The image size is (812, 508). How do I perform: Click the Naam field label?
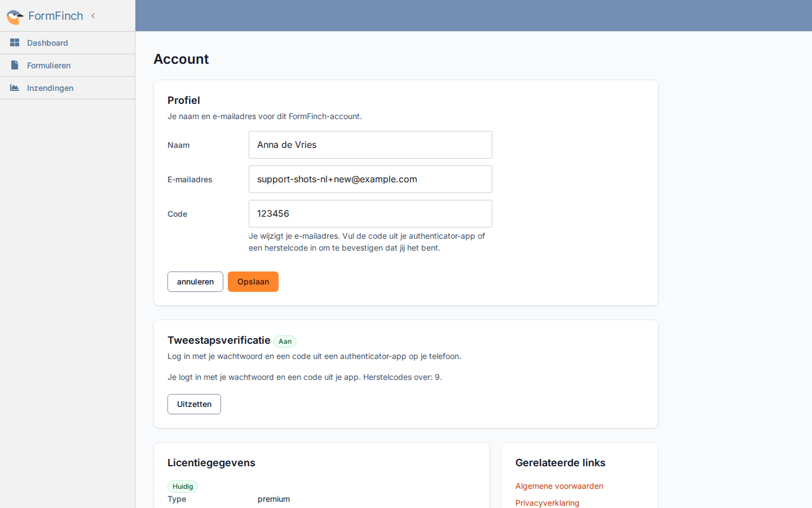(179, 145)
